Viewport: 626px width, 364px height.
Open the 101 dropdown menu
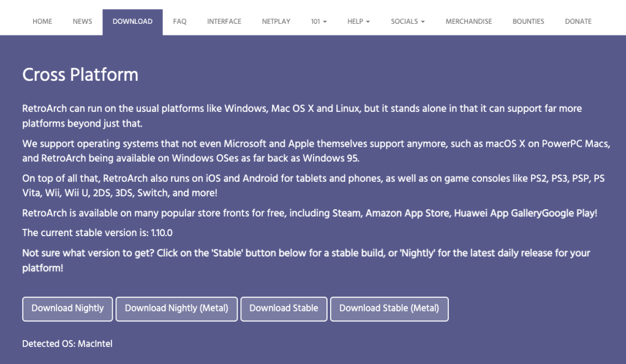click(x=319, y=21)
